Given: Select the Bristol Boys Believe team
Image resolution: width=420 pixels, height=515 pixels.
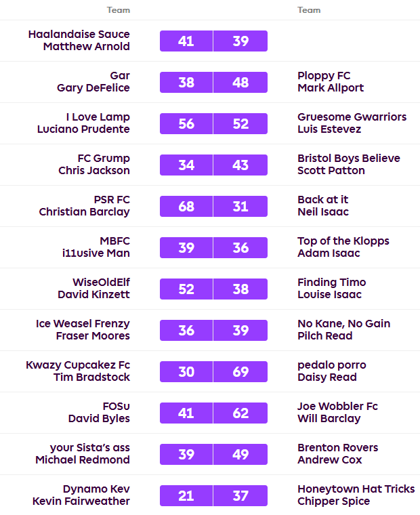Looking at the screenshot, I should tap(348, 159).
